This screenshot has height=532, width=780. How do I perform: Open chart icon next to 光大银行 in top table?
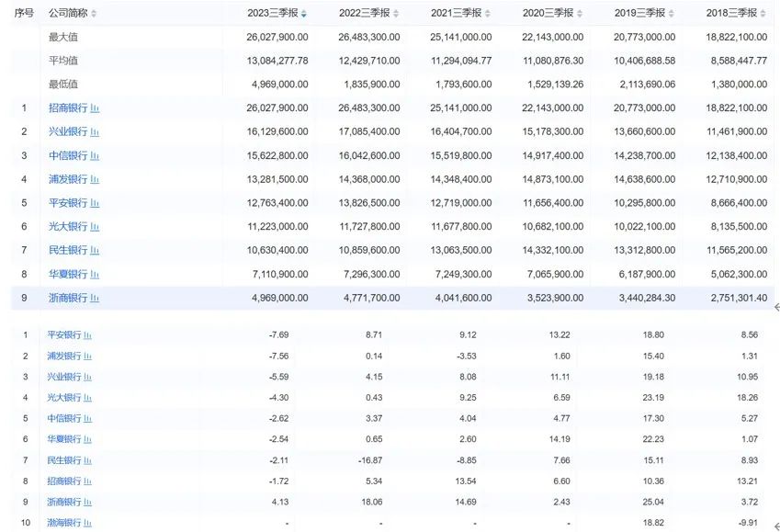point(95,227)
